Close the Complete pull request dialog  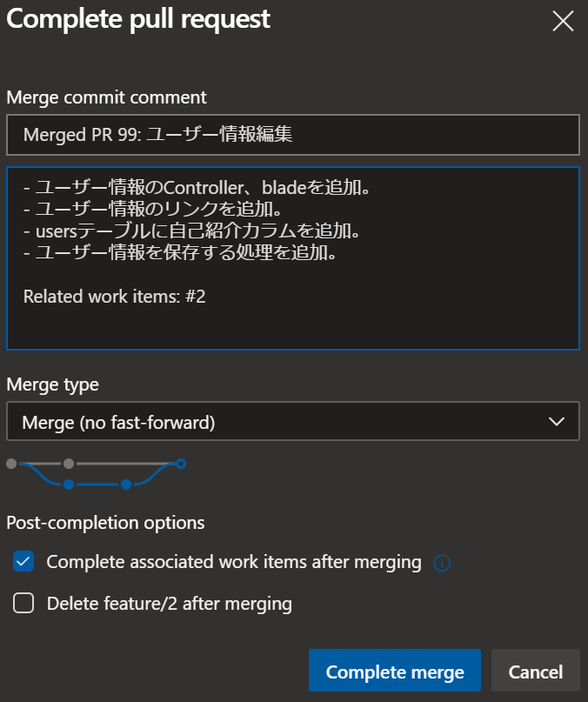click(563, 21)
